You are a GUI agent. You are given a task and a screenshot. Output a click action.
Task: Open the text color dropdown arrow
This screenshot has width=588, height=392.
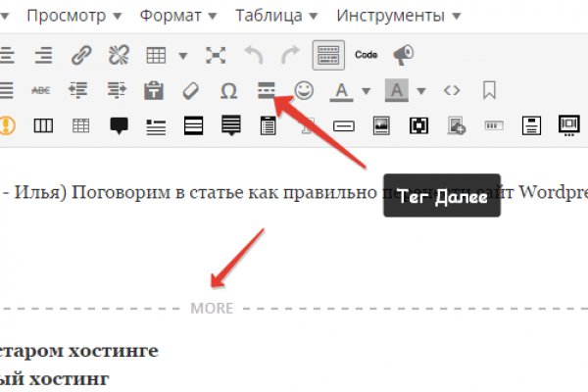(366, 90)
